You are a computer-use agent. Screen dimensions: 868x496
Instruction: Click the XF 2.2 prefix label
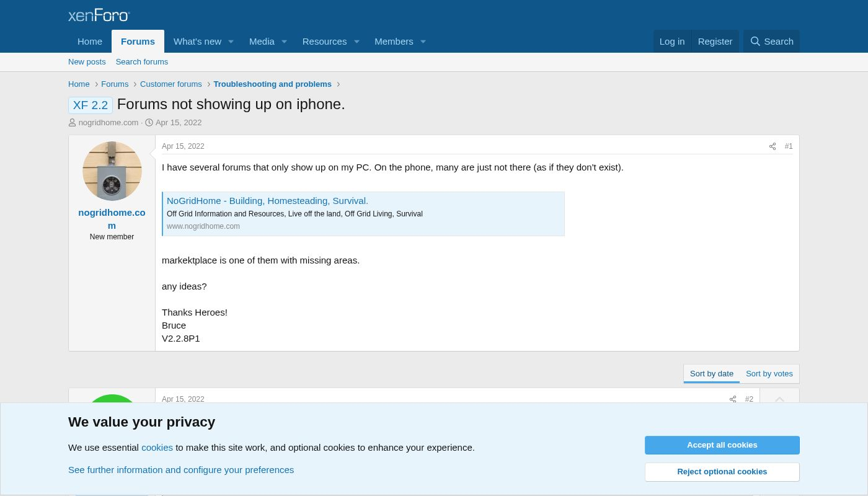(91, 105)
